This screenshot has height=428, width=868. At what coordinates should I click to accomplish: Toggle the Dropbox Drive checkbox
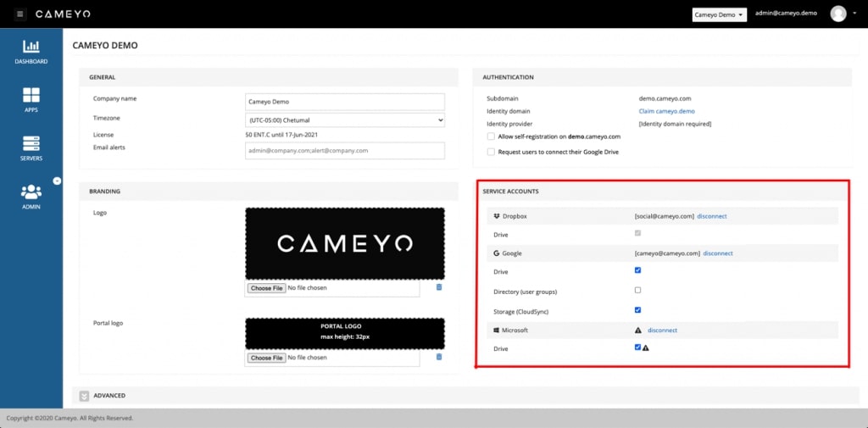(x=637, y=233)
